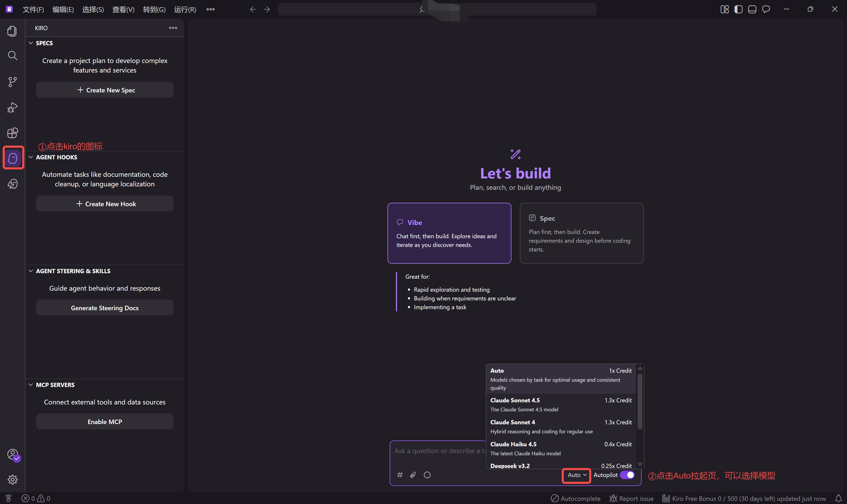Click the model list scrollbar
This screenshot has height=504, width=847.
click(639, 401)
